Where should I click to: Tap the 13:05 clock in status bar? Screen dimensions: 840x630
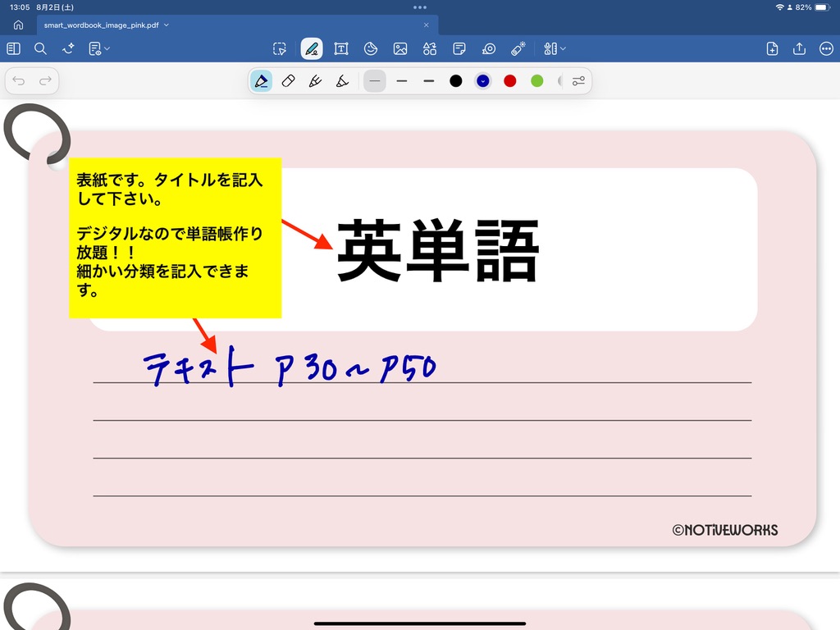coord(20,7)
